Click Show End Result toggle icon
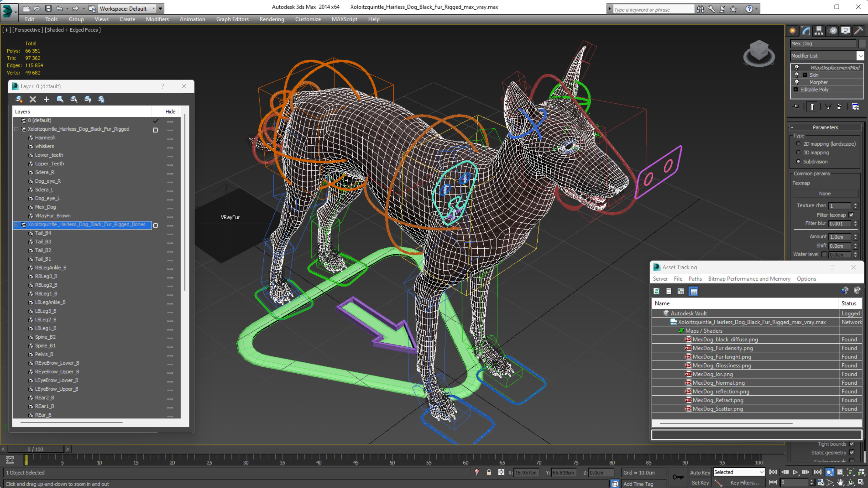This screenshot has width=868, height=488. [x=812, y=107]
